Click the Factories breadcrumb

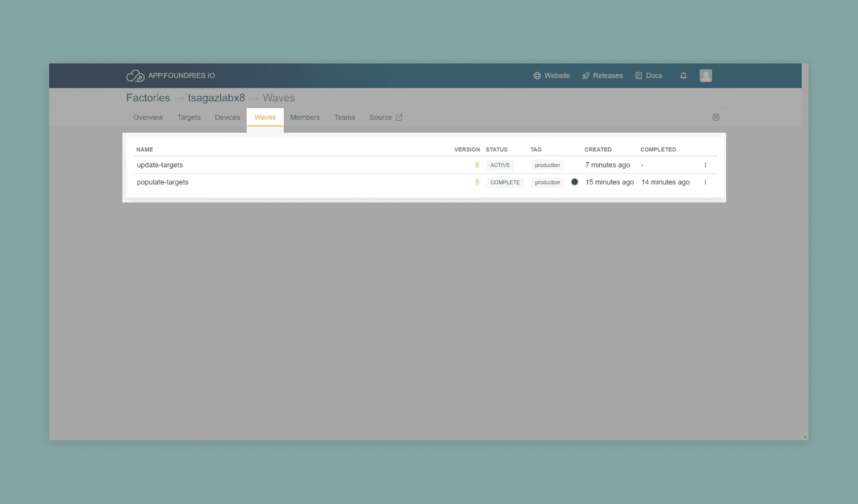148,98
